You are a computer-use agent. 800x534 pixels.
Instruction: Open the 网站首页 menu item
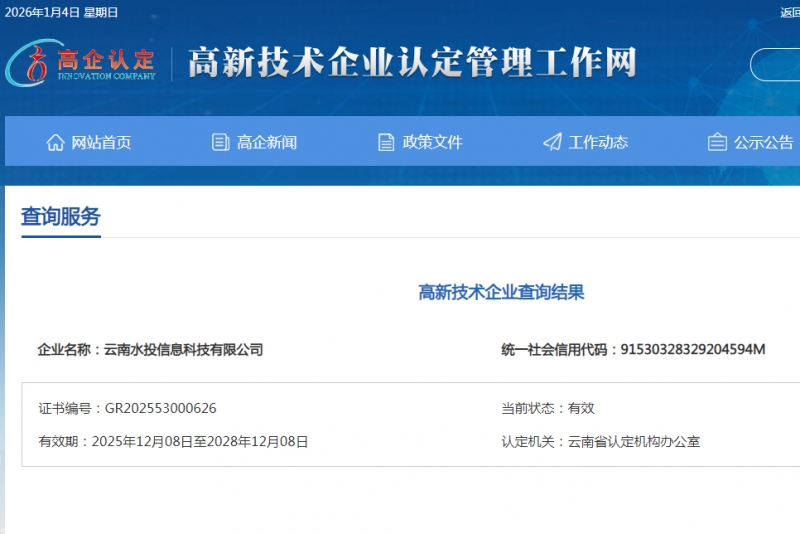[x=101, y=142]
